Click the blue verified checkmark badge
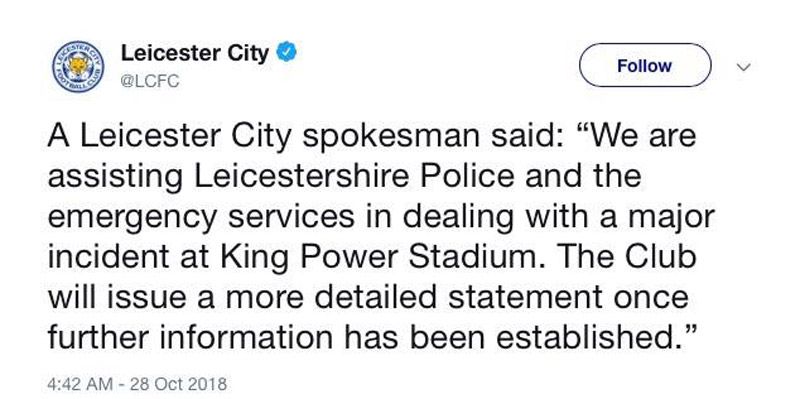The width and height of the screenshot is (800, 399). click(x=287, y=52)
